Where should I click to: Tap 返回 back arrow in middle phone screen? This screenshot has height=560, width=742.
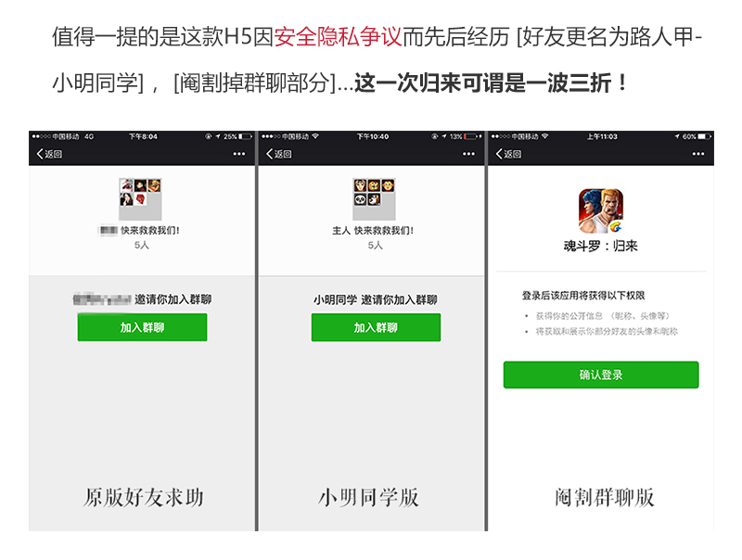tap(279, 154)
